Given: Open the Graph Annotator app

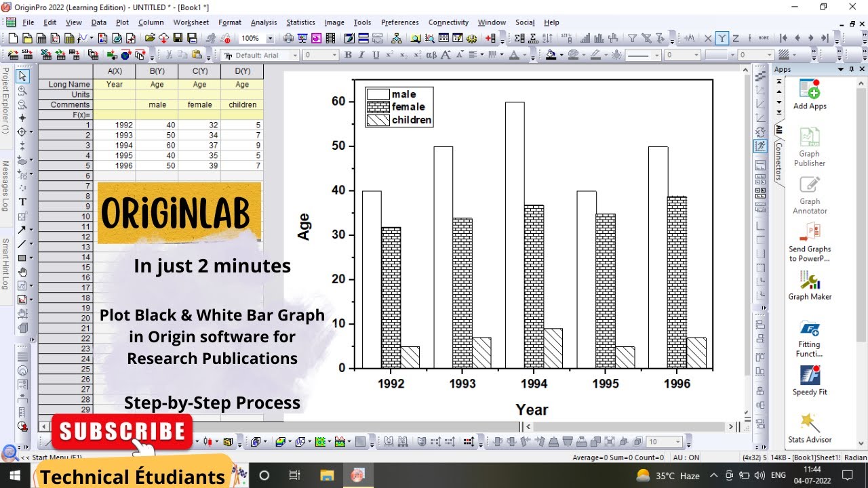Looking at the screenshot, I should 810,195.
